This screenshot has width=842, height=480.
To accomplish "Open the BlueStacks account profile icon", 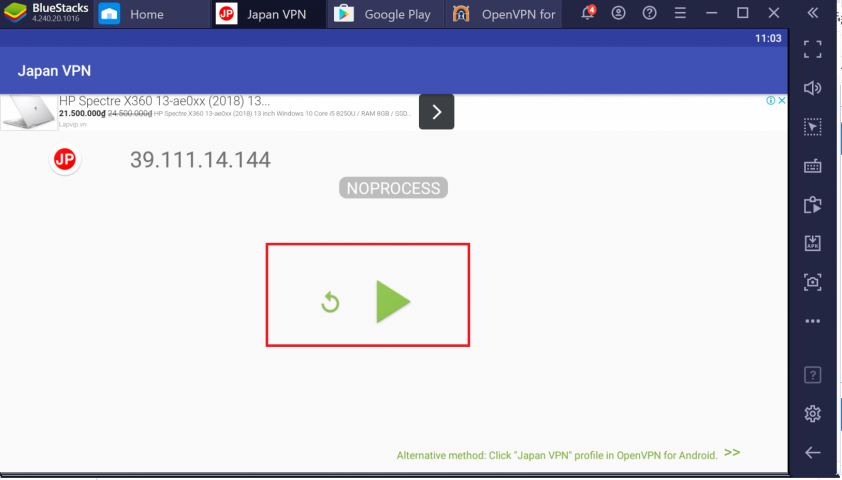I will point(619,13).
